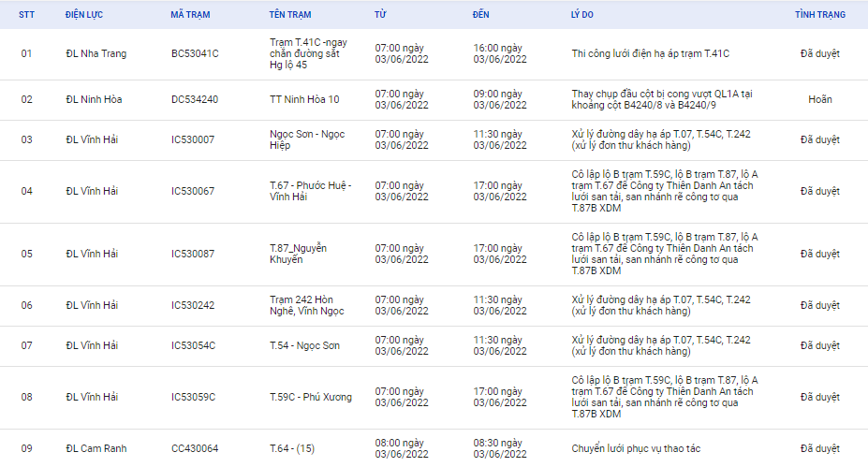868x467 pixels.
Task: Click the LÝ DO column header
Action: 582,15
